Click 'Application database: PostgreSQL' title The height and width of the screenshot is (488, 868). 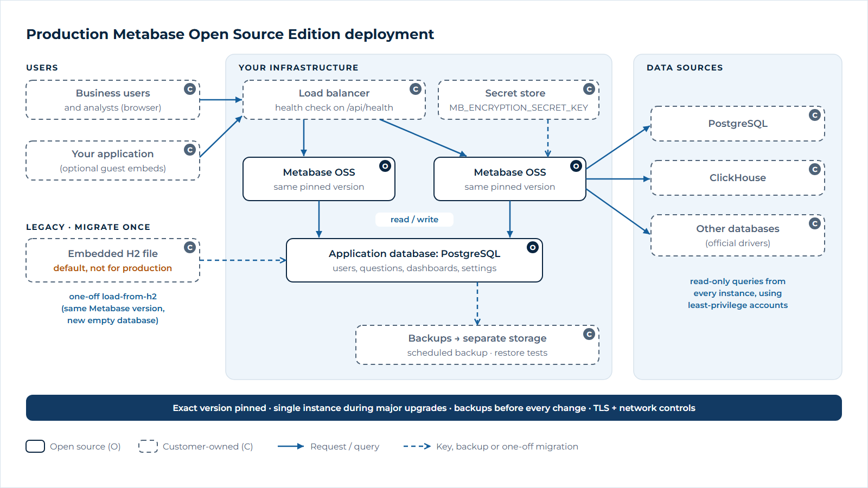tap(414, 254)
